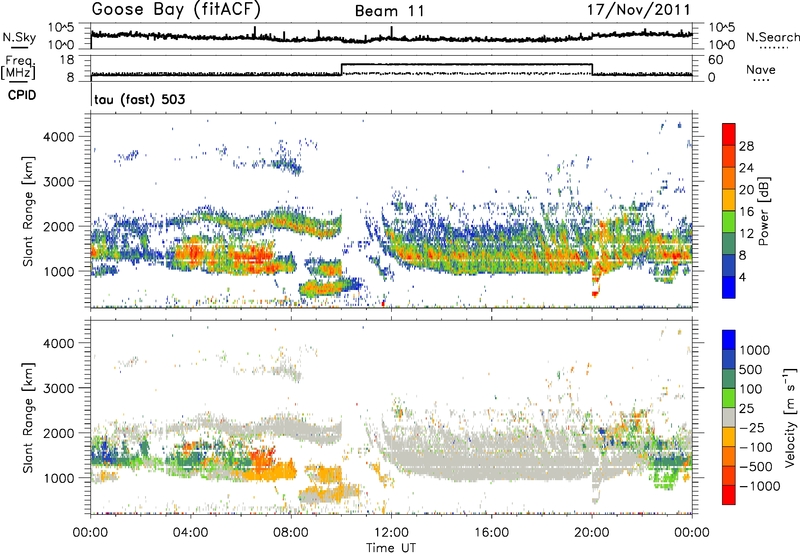Click the "1000" range tick on the velocity panel
The image size is (800, 554).
click(x=58, y=478)
